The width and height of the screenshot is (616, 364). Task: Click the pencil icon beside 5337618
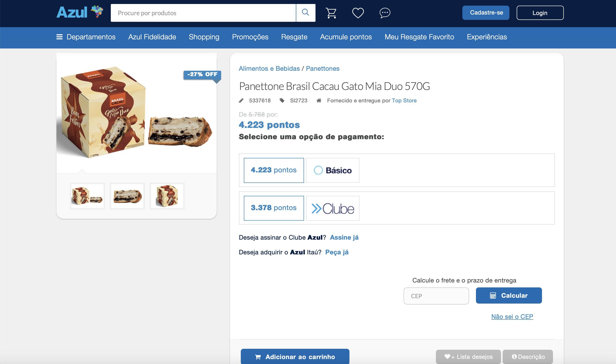pyautogui.click(x=241, y=100)
